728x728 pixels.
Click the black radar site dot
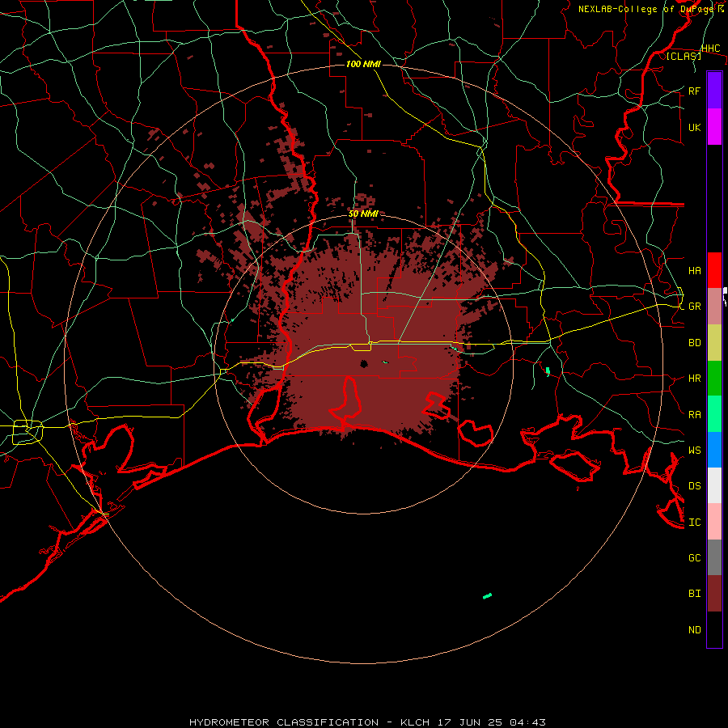coord(364,363)
